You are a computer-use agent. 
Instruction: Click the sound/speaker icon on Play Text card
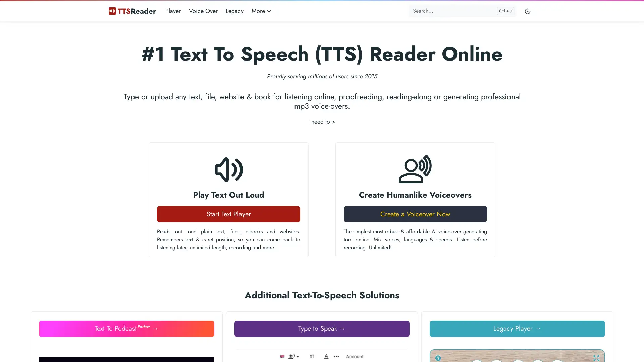coord(229,169)
